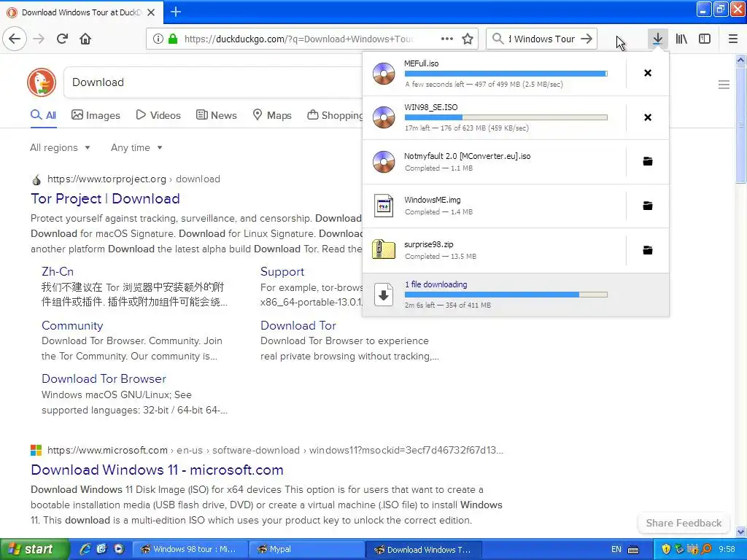Click the 1 file downloading summary progress bar
747x560 pixels.
coord(506,295)
